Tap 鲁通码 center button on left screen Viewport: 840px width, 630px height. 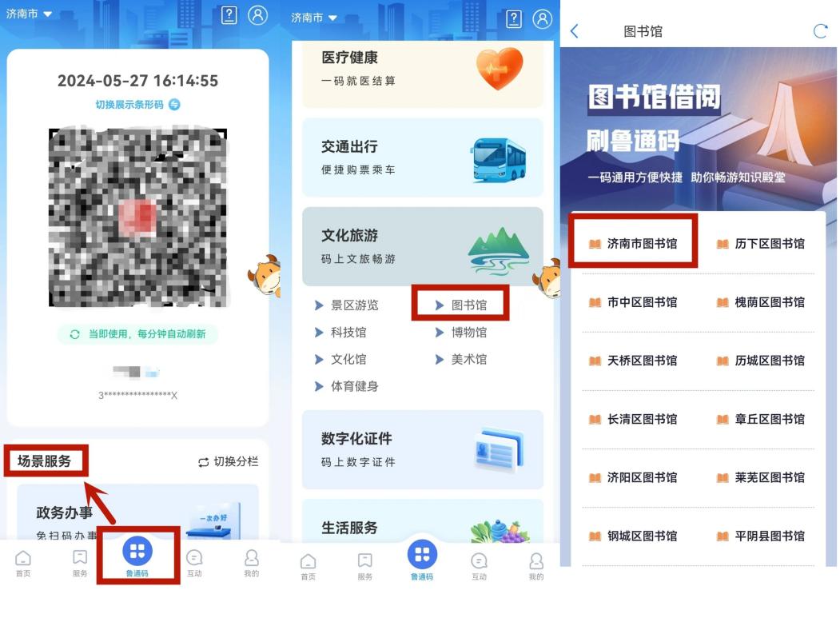click(137, 556)
